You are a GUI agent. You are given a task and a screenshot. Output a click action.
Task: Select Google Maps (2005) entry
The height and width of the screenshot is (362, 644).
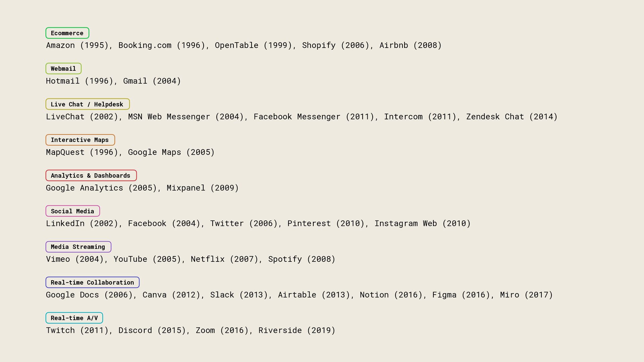[171, 153]
